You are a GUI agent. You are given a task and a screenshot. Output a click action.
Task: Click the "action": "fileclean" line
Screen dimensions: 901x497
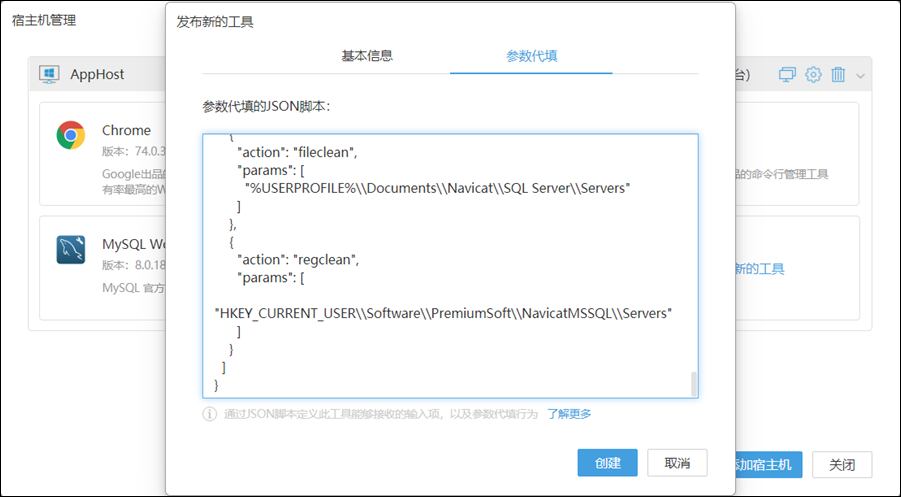click(297, 152)
